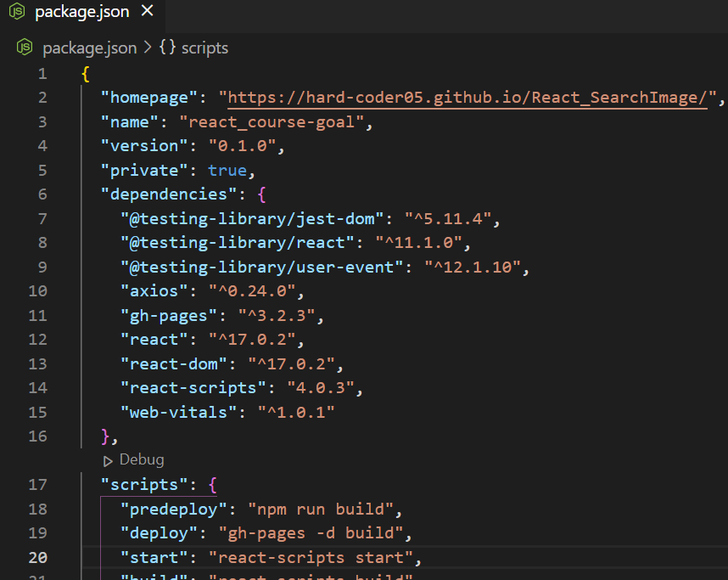The width and height of the screenshot is (728, 580).
Task: Click the version value 0.1.0
Action: point(245,145)
